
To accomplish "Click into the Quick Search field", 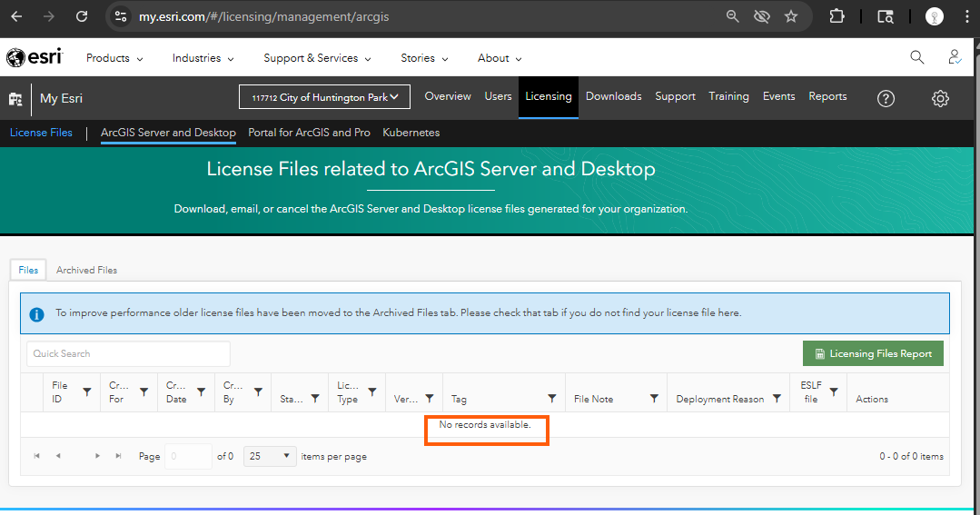I will click(x=128, y=353).
